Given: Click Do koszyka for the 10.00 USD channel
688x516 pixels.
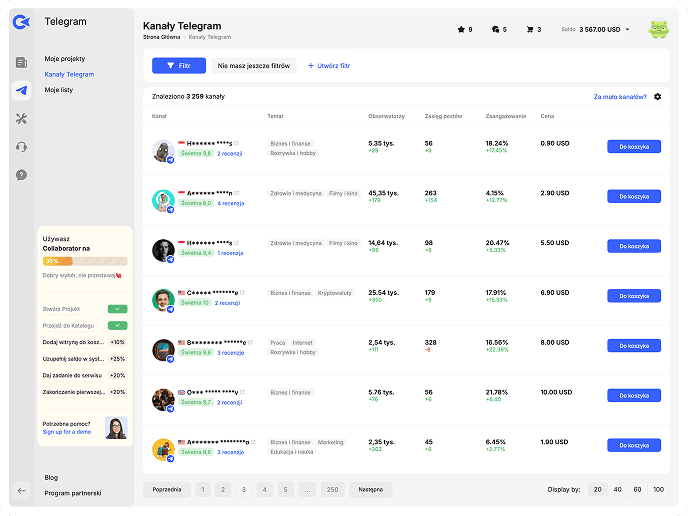Looking at the screenshot, I should coord(634,396).
